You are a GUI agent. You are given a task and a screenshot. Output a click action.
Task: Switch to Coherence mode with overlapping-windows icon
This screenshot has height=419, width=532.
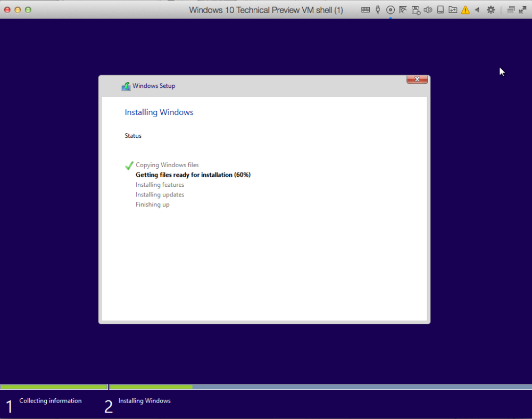[511, 10]
